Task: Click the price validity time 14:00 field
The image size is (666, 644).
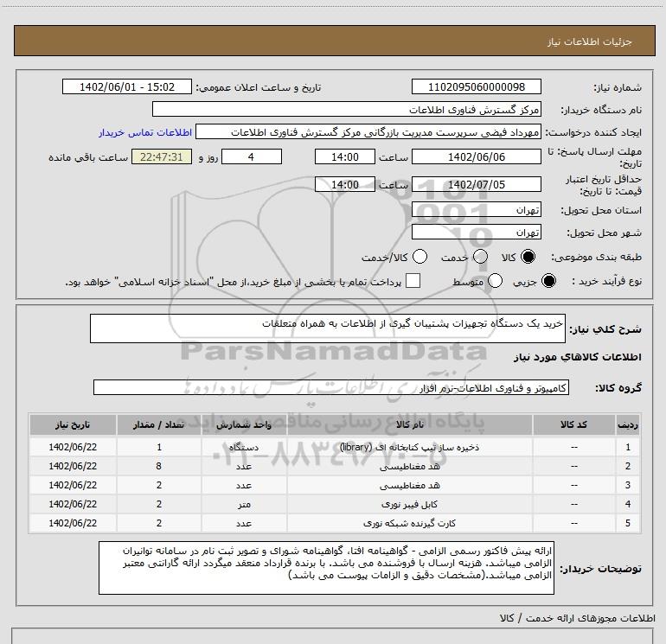Action: 345,184
